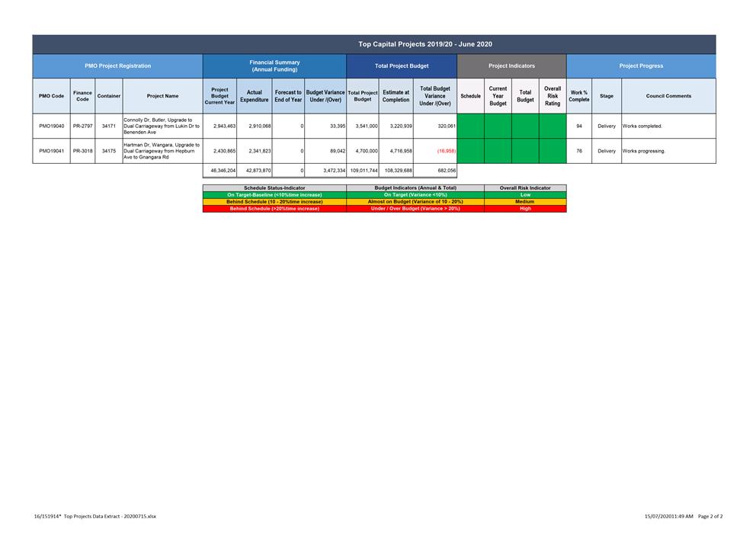Click the Overall Risk Rating indicator for PMO19041

tap(553, 151)
